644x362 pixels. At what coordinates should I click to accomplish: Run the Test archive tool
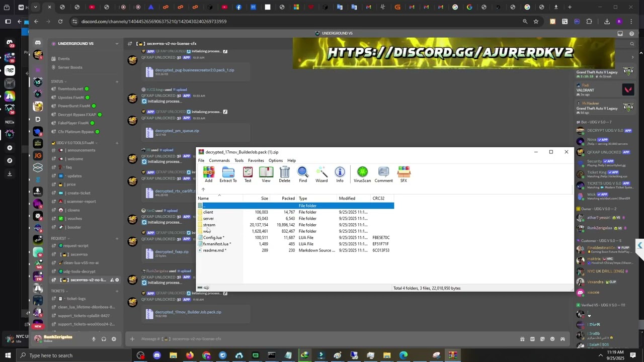click(248, 174)
